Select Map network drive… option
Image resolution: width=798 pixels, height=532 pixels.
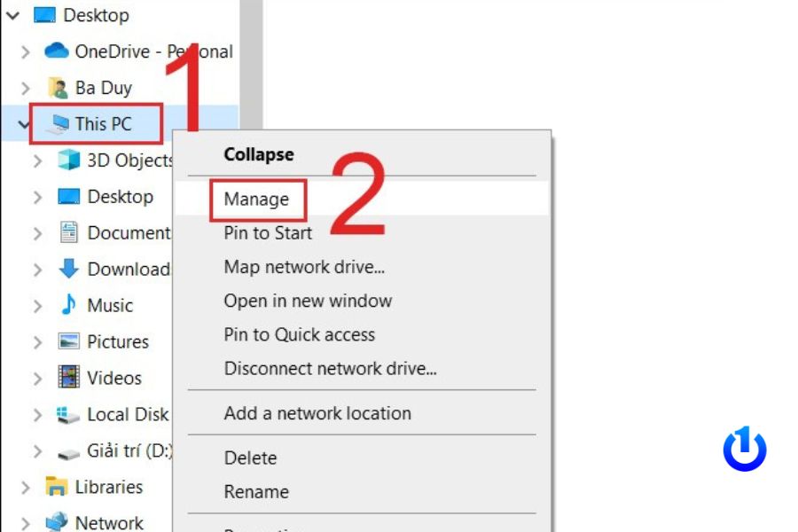[x=304, y=267]
